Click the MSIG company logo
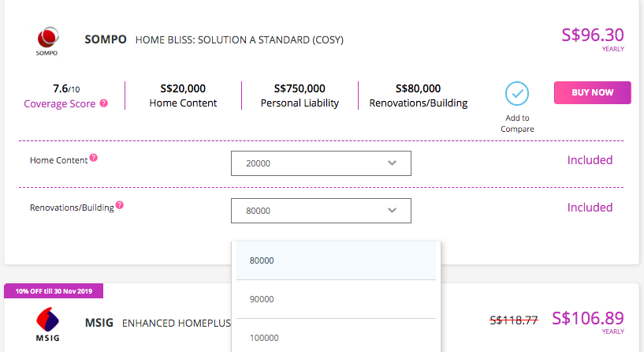This screenshot has width=644, height=352. 47,324
